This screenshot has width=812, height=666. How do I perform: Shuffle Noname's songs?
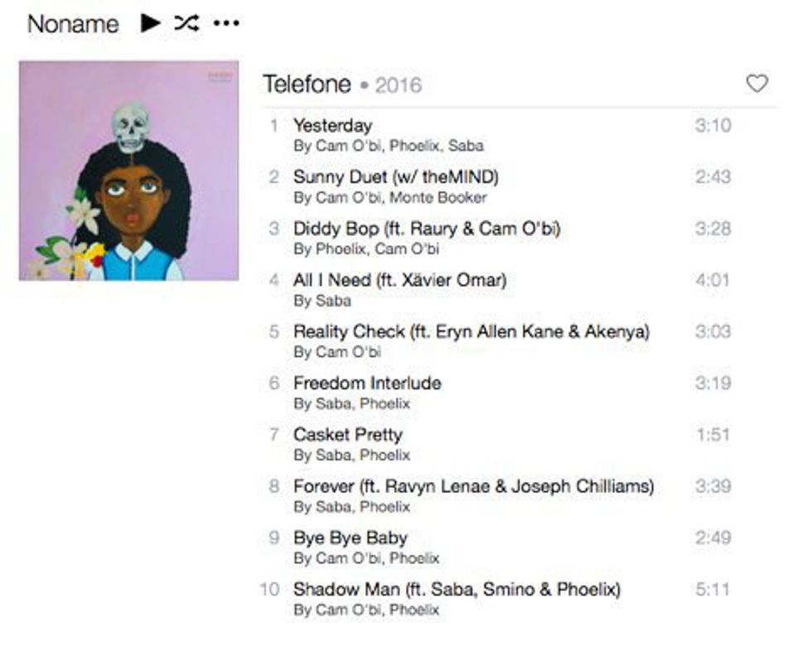186,23
